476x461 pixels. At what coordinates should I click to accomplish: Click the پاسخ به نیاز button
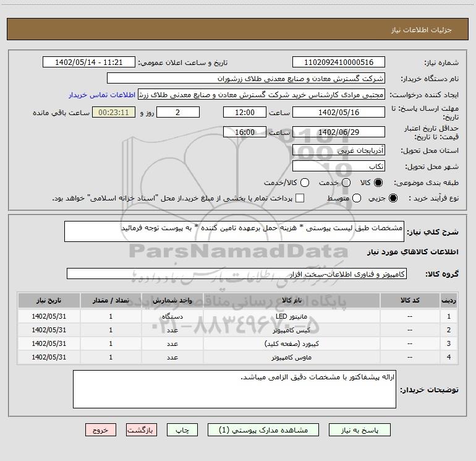coord(359,430)
